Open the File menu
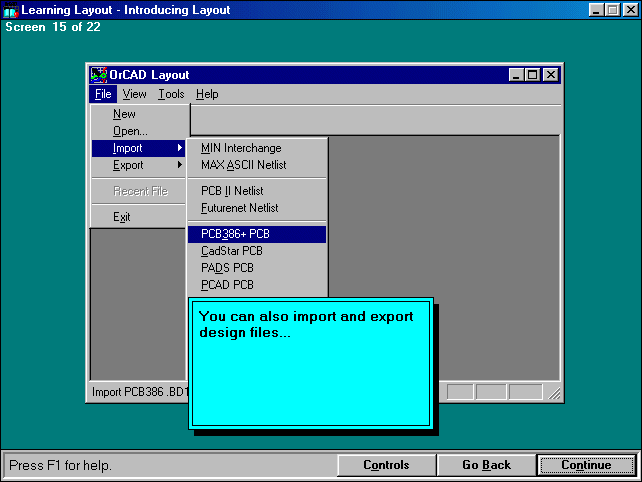642x482 pixels. pyautogui.click(x=102, y=94)
